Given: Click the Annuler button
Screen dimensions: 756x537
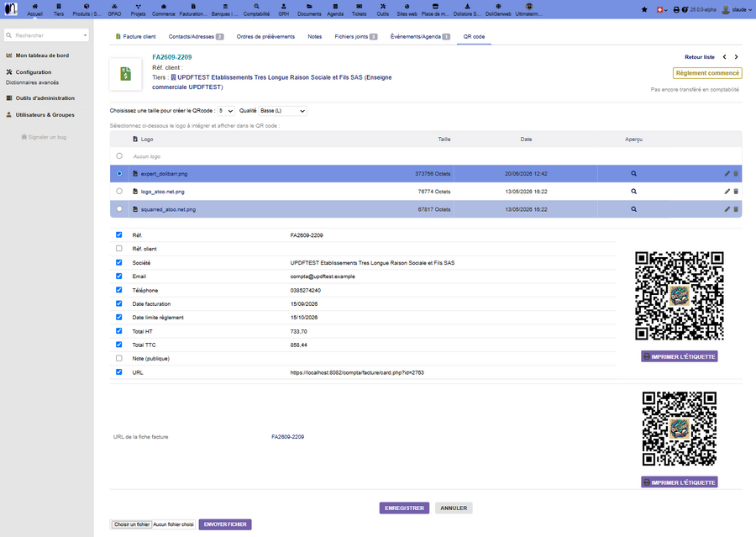Looking at the screenshot, I should click(454, 508).
